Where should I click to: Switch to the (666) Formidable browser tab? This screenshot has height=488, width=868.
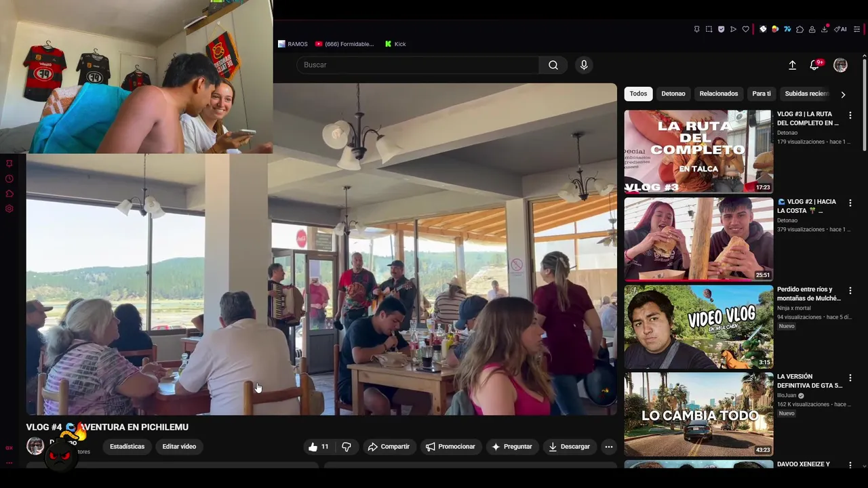click(x=344, y=44)
